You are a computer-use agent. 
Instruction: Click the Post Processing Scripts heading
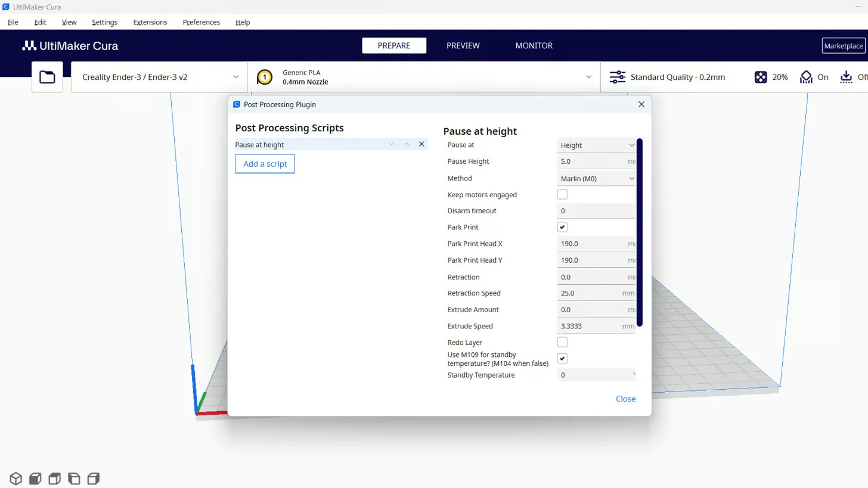pos(289,128)
